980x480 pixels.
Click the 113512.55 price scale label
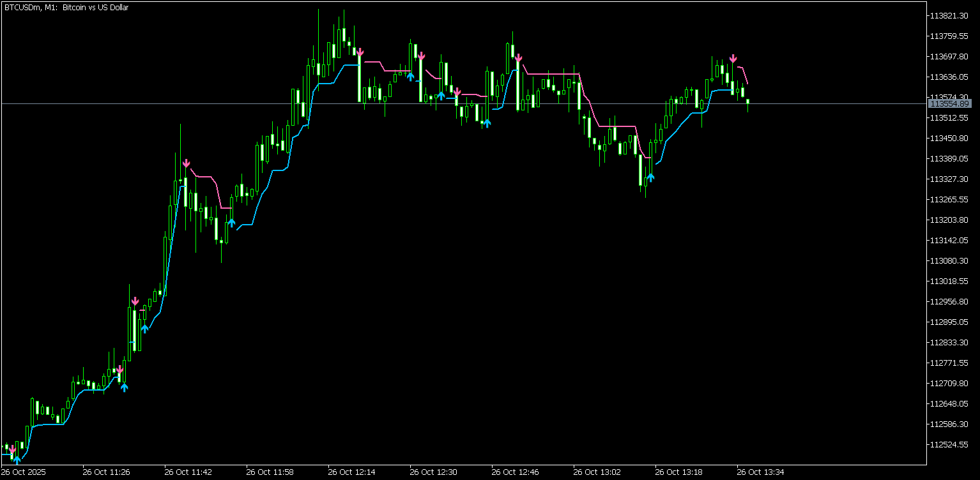[x=950, y=117]
